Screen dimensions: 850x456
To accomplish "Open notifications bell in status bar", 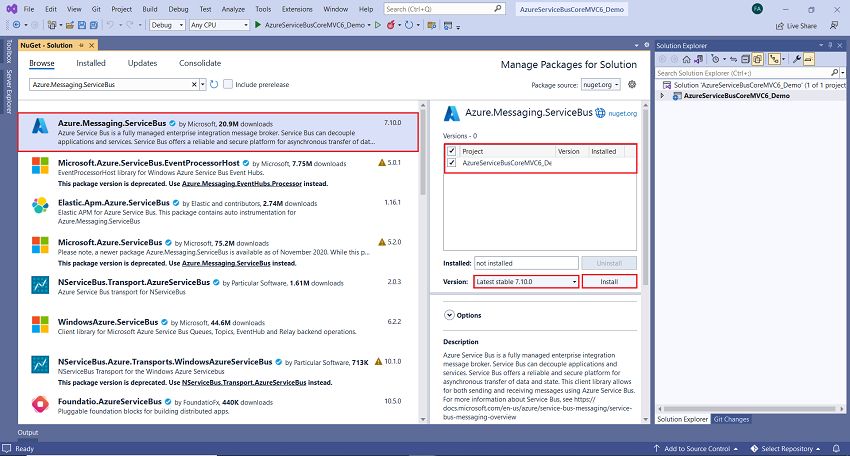I will click(x=836, y=448).
